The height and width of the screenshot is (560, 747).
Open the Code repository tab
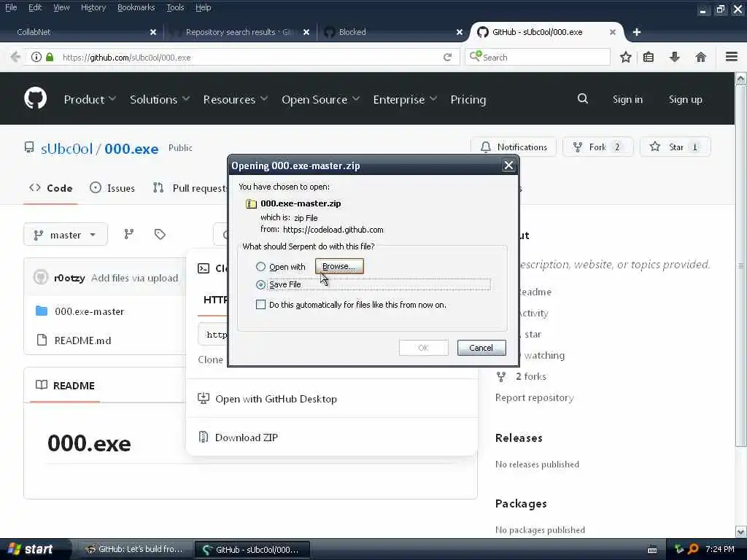coord(50,188)
